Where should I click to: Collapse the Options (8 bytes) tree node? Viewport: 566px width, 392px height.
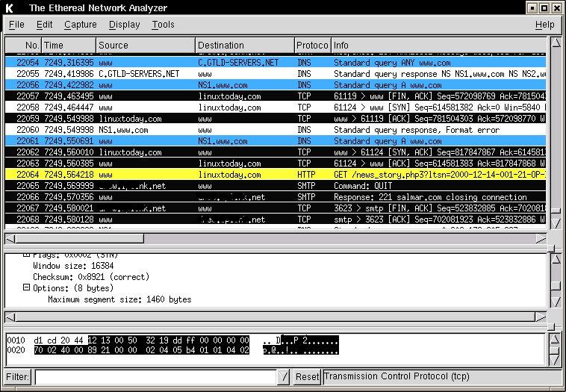point(26,287)
